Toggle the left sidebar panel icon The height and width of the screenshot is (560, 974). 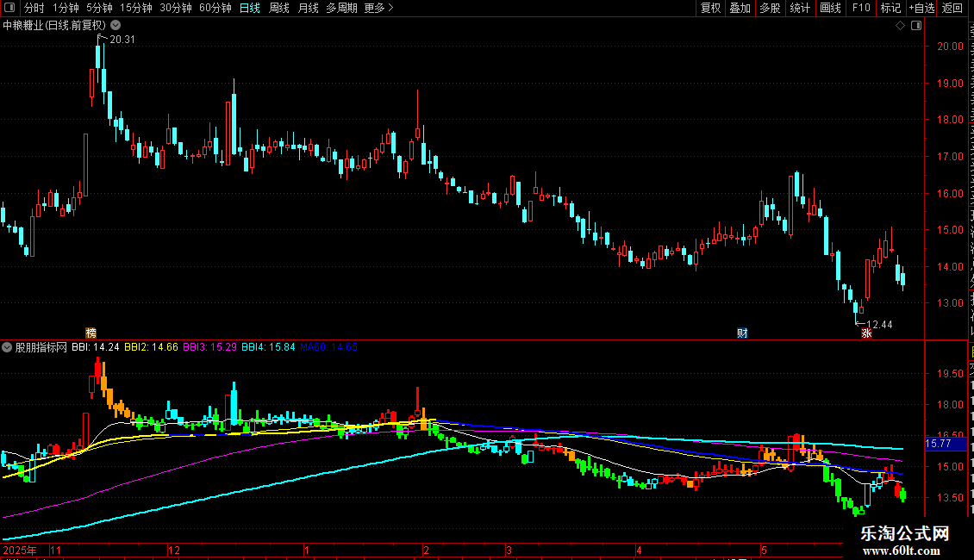(9, 8)
